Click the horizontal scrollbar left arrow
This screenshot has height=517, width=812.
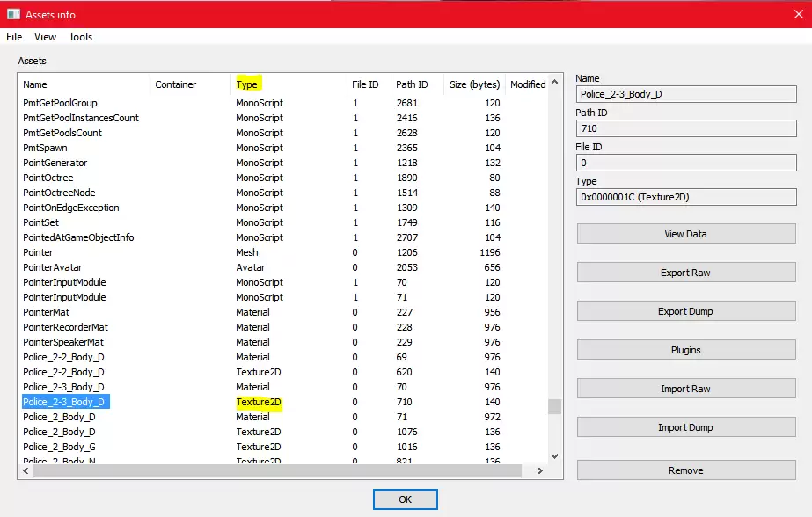point(26,470)
